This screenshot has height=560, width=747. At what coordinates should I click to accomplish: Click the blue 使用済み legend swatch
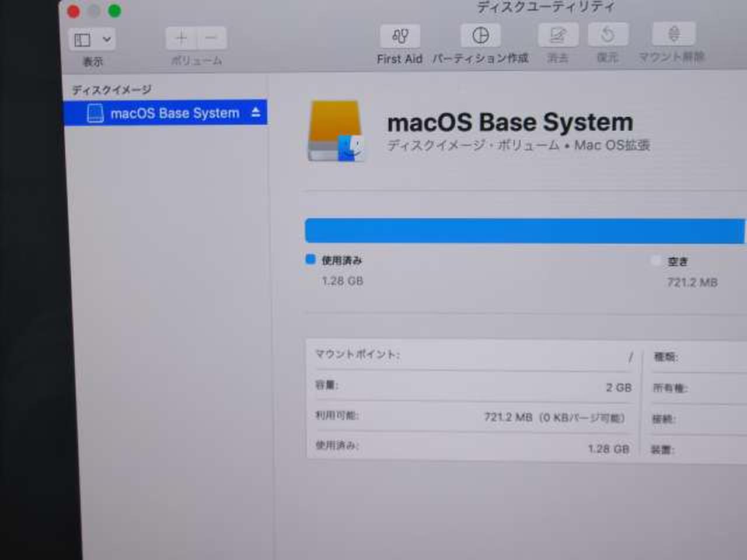click(x=310, y=259)
